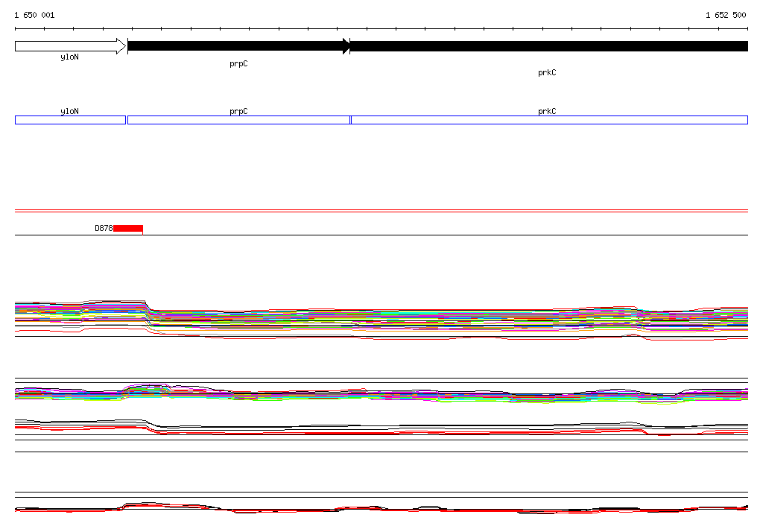Viewport: 763px width, 532px height.
Task: Select the black prkC gene bar
Action: click(548, 46)
